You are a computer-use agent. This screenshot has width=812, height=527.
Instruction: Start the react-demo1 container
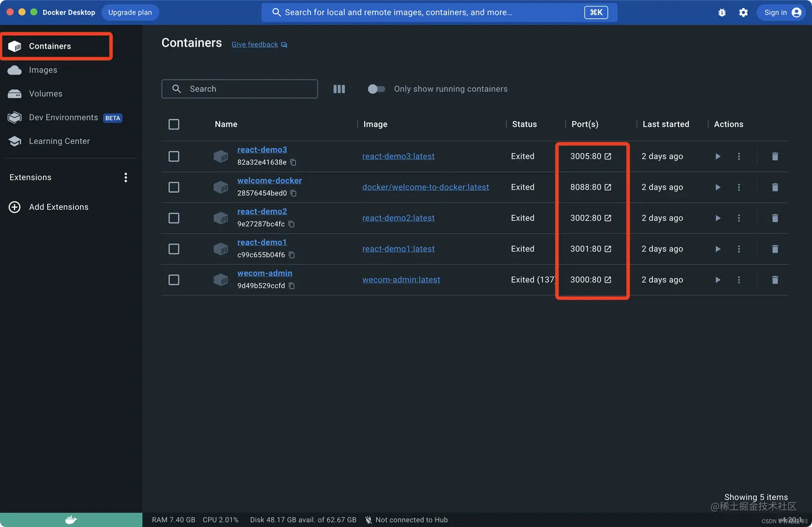(x=717, y=249)
